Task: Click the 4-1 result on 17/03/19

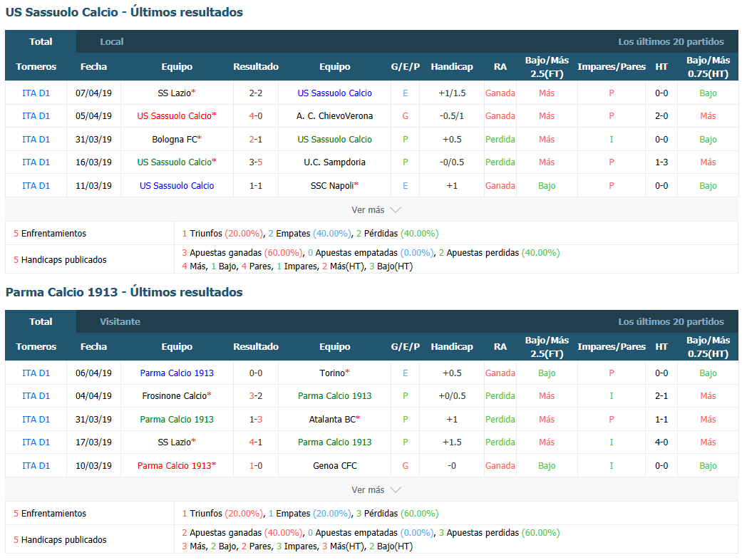Action: (x=256, y=442)
